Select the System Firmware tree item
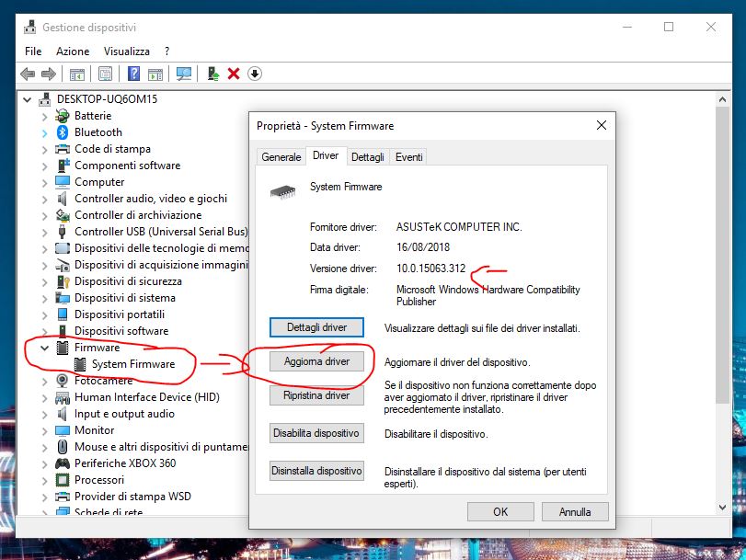Image resolution: width=746 pixels, height=560 pixels. pos(133,364)
